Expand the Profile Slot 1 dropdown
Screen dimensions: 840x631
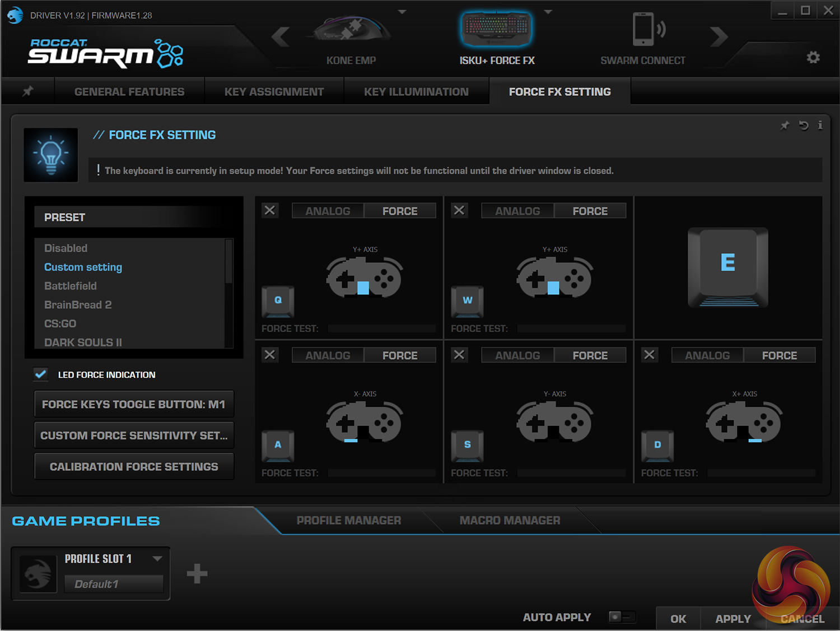pyautogui.click(x=157, y=558)
